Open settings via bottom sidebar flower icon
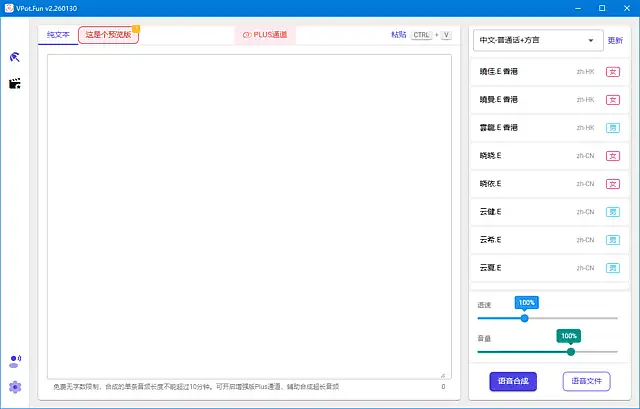Image resolution: width=640 pixels, height=409 pixels. point(15,387)
